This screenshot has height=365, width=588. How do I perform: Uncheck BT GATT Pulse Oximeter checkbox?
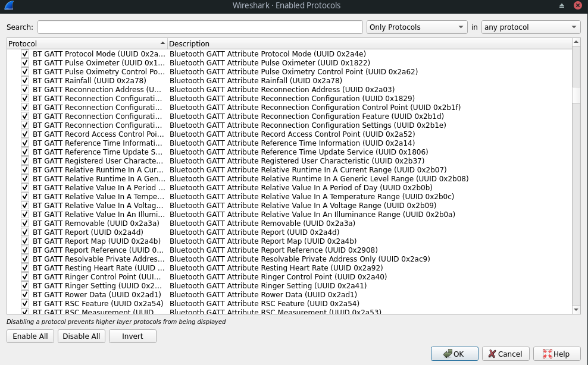click(25, 63)
